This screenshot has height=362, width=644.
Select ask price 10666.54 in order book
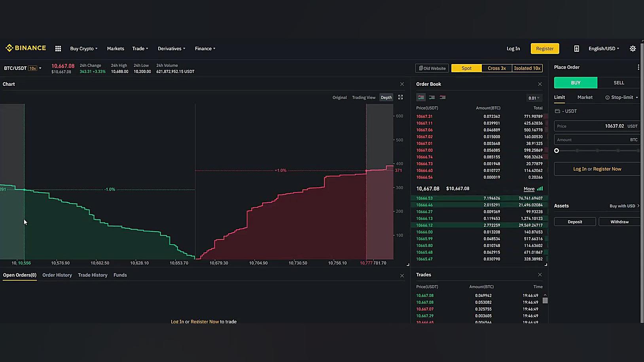pyautogui.click(x=424, y=177)
